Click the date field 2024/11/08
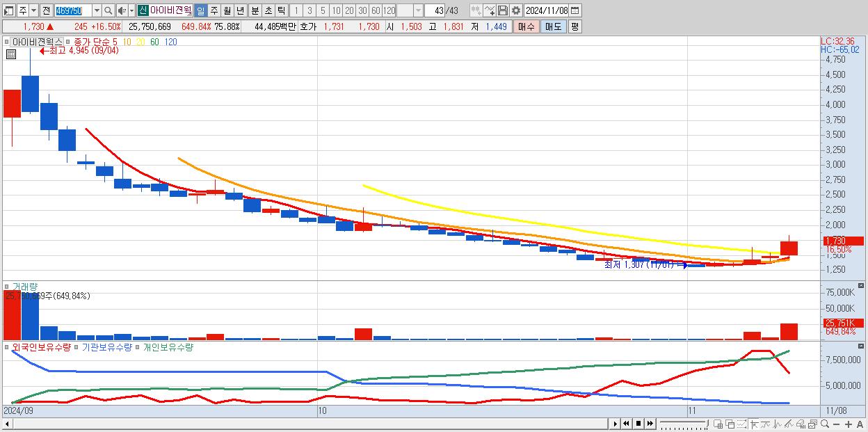This screenshot has height=432, width=868. pyautogui.click(x=547, y=10)
